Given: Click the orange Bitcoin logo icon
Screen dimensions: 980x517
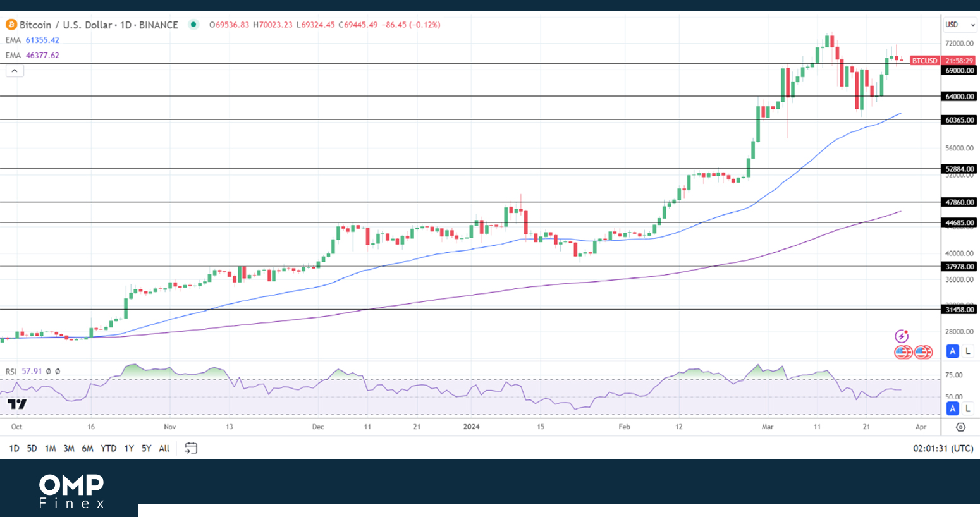Looking at the screenshot, I should [11, 25].
